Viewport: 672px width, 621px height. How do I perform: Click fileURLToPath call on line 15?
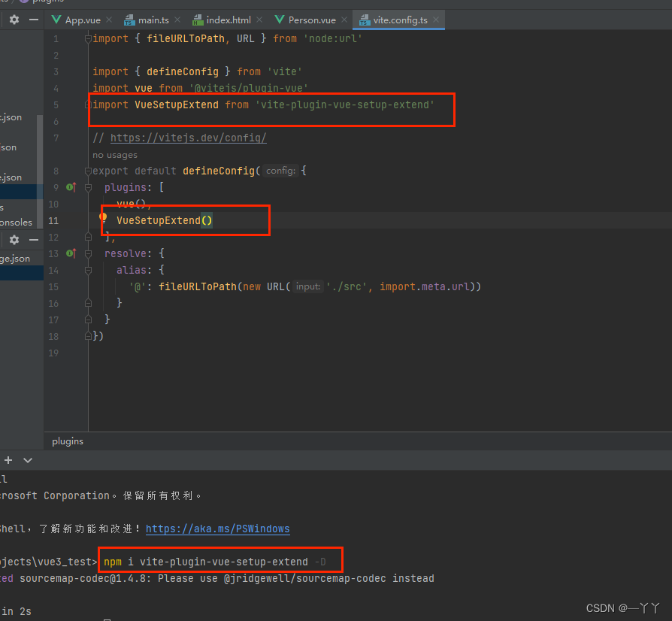click(x=198, y=286)
